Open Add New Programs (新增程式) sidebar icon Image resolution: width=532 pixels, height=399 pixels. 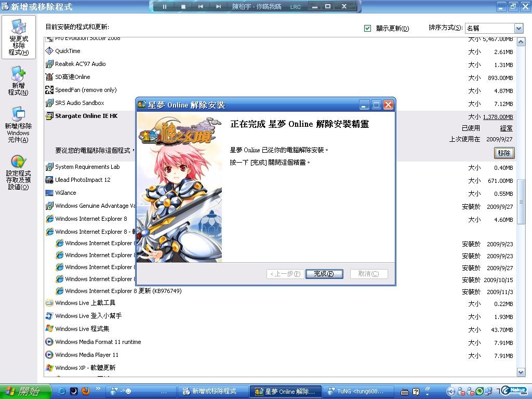pyautogui.click(x=18, y=81)
